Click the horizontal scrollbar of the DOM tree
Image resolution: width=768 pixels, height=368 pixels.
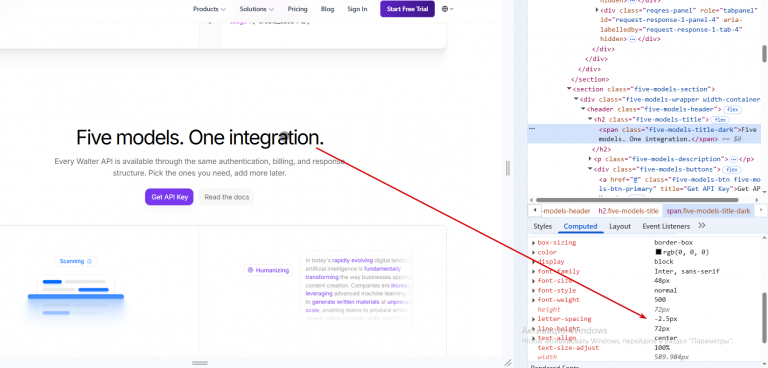point(637,200)
